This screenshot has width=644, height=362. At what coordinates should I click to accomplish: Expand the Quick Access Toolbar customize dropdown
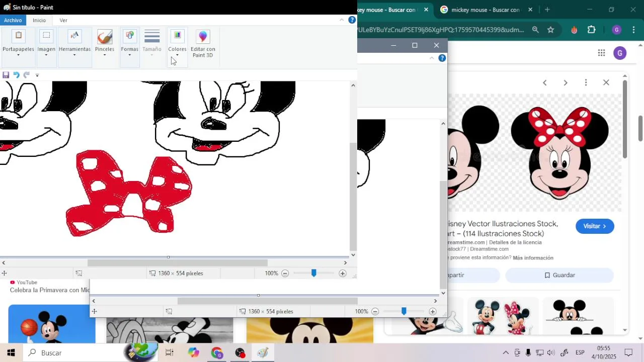37,75
